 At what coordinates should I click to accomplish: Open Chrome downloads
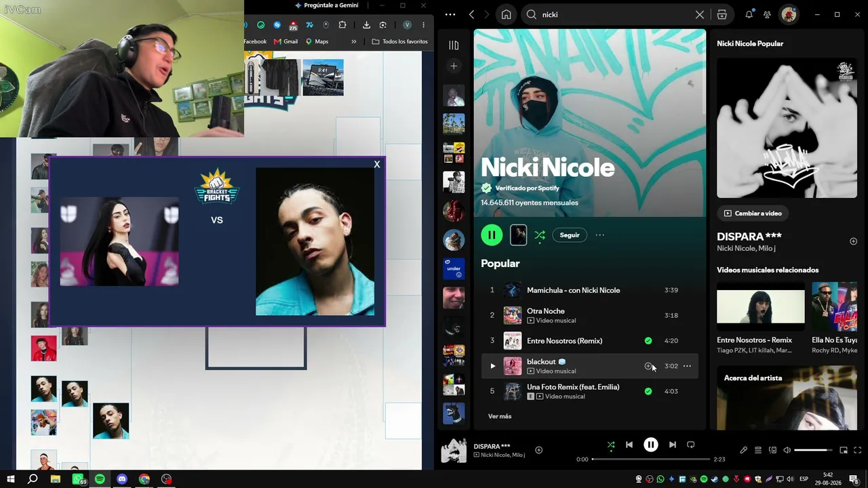pyautogui.click(x=366, y=25)
